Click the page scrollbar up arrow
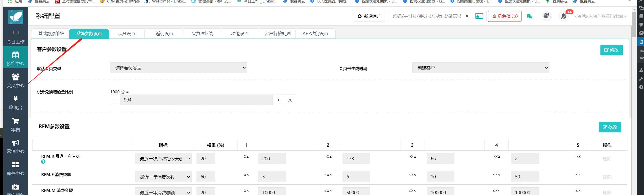 click(634, 9)
